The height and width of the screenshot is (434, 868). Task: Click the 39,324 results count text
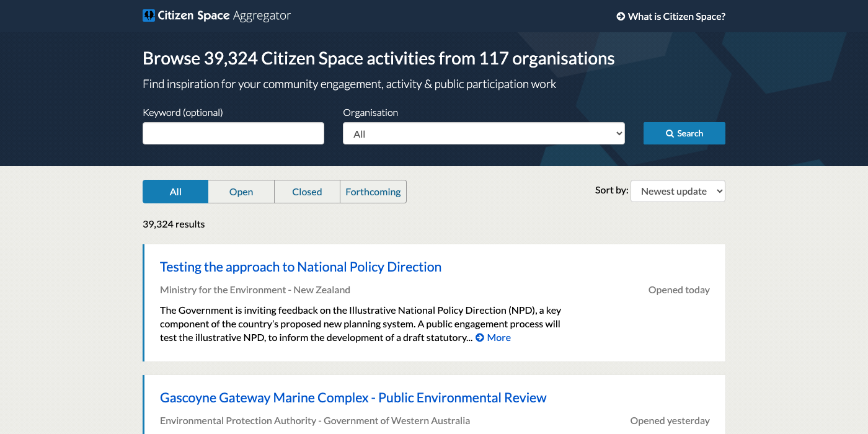coord(174,224)
